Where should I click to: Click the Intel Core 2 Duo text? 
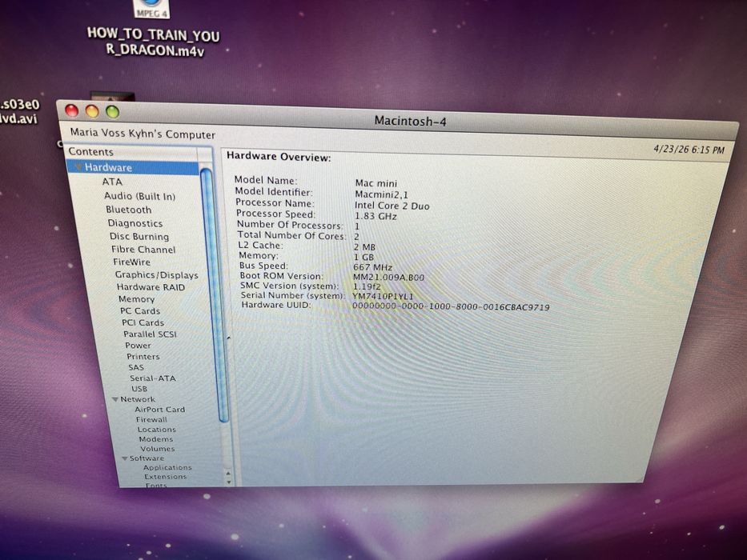coord(392,206)
